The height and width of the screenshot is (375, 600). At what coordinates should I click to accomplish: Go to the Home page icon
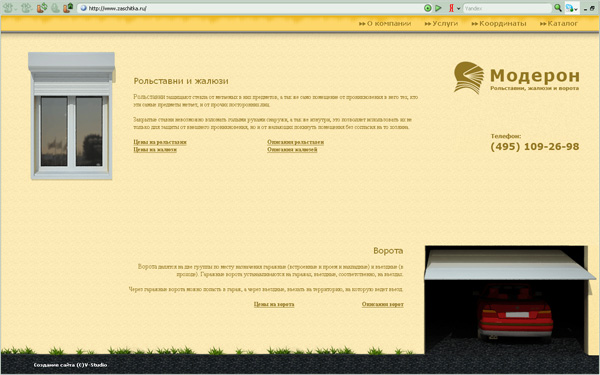coord(68,8)
